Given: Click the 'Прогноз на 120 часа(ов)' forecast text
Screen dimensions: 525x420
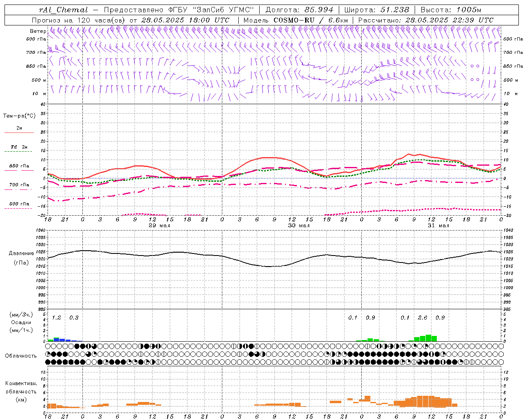Looking at the screenshot, I should [78, 20].
